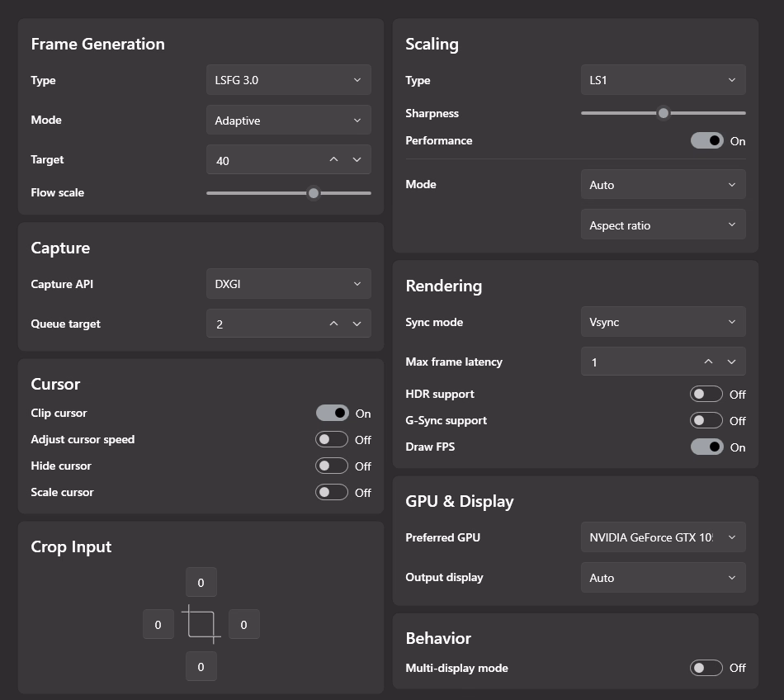
Task: Open the Capture API dropdown showing DXGI
Action: point(289,283)
